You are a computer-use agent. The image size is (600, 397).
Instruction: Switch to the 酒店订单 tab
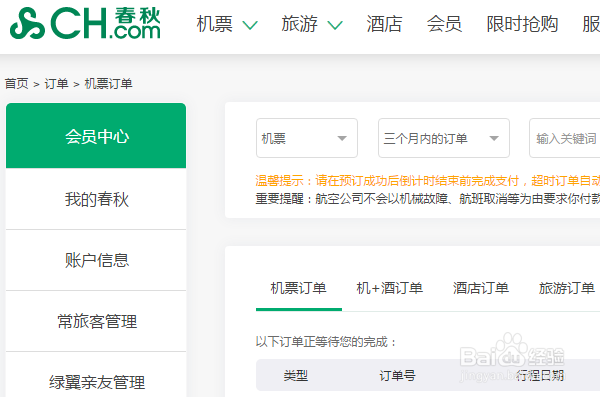(x=481, y=288)
